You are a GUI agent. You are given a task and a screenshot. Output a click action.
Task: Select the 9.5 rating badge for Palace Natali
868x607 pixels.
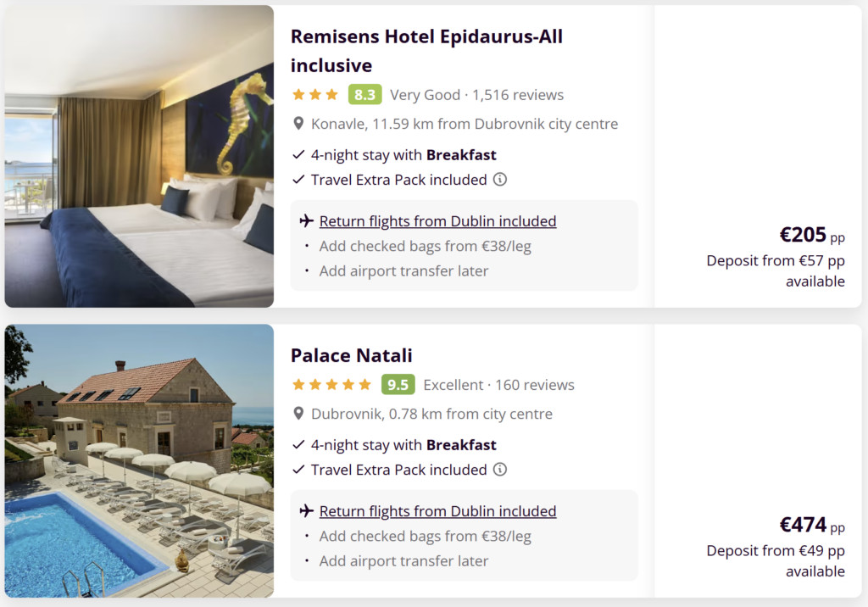tap(398, 384)
